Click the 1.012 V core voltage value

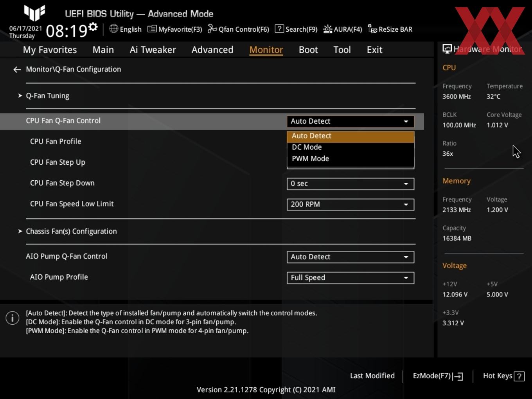tap(497, 125)
